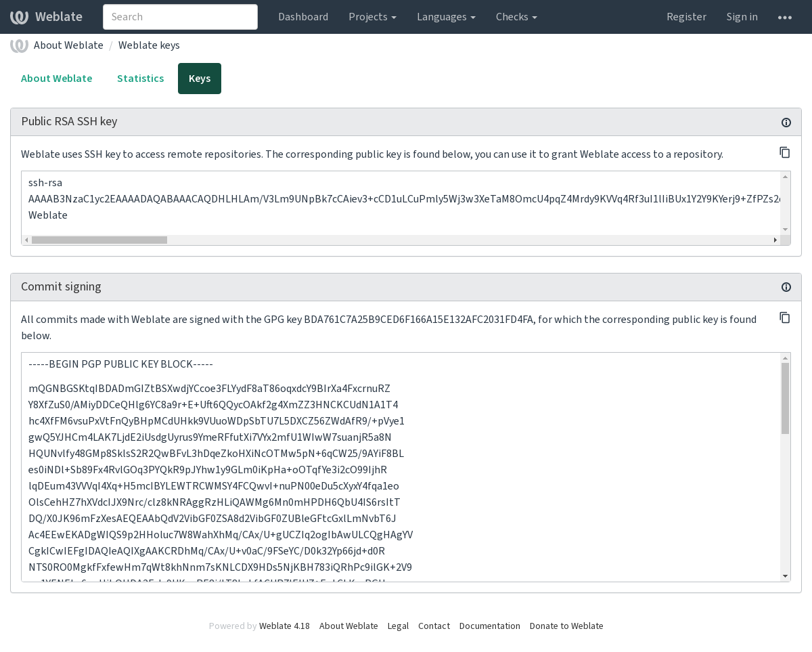Expand the Languages dropdown menu
812x652 pixels.
[x=446, y=17]
